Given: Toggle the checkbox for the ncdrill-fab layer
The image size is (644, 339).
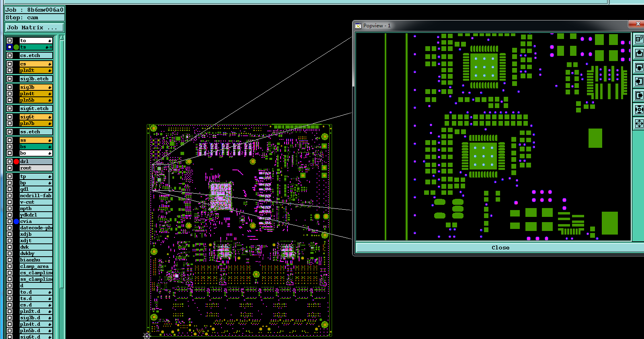Looking at the screenshot, I should (10, 196).
